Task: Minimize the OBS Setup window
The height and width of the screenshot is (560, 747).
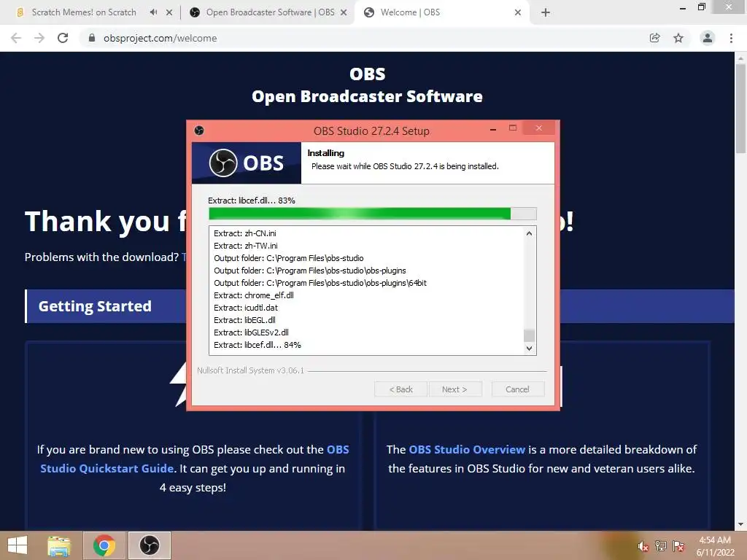Action: coord(493,129)
